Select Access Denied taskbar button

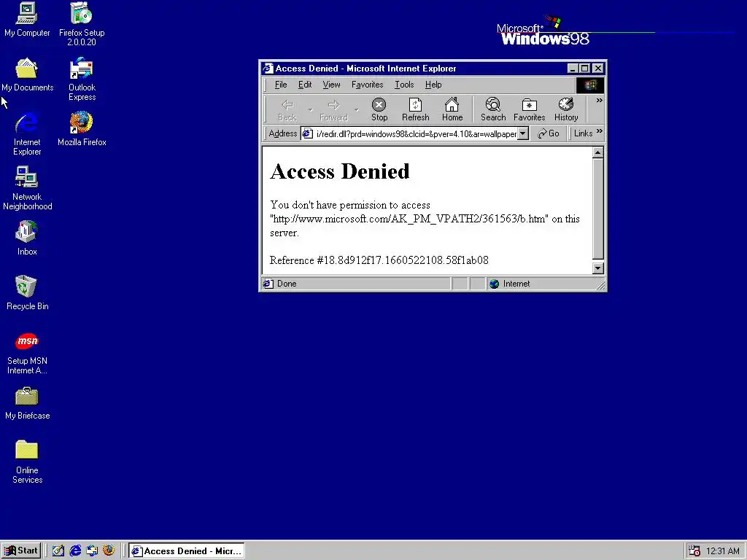point(187,551)
